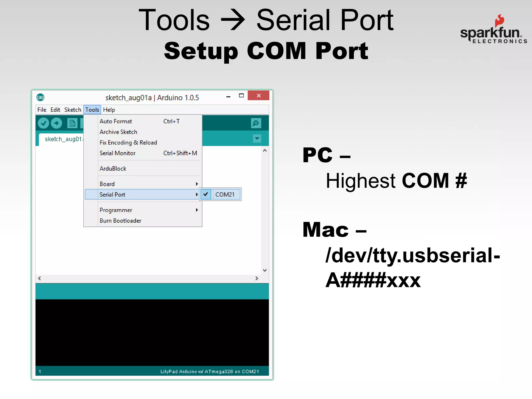532x399 pixels.
Task: Maximize the Arduino window
Action: (241, 96)
